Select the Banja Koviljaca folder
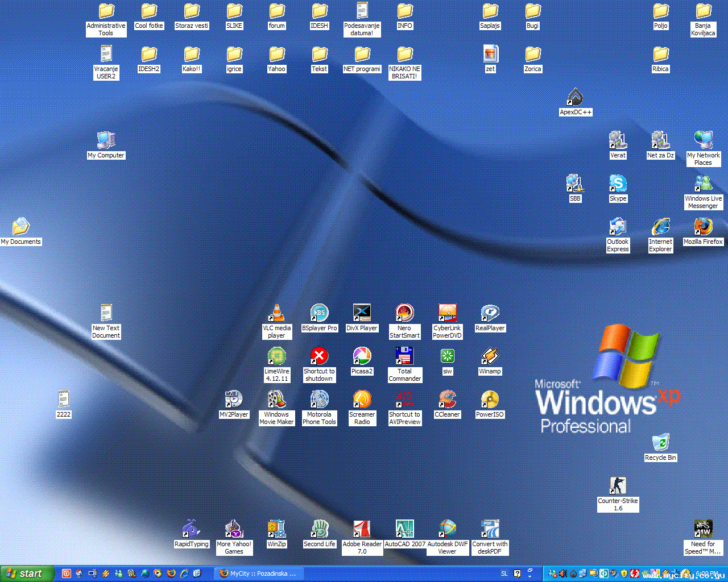Image resolution: width=728 pixels, height=582 pixels. coord(704,11)
